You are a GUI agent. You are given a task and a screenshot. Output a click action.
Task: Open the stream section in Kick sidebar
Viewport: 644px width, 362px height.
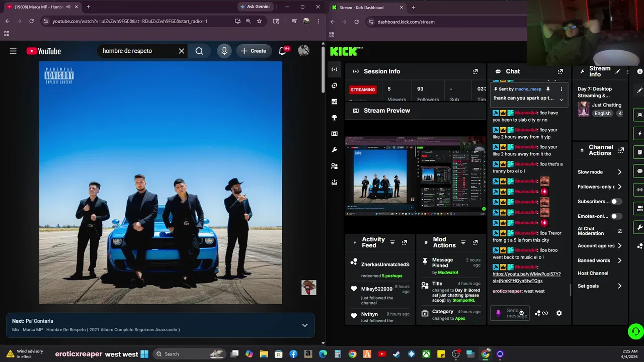(334, 69)
